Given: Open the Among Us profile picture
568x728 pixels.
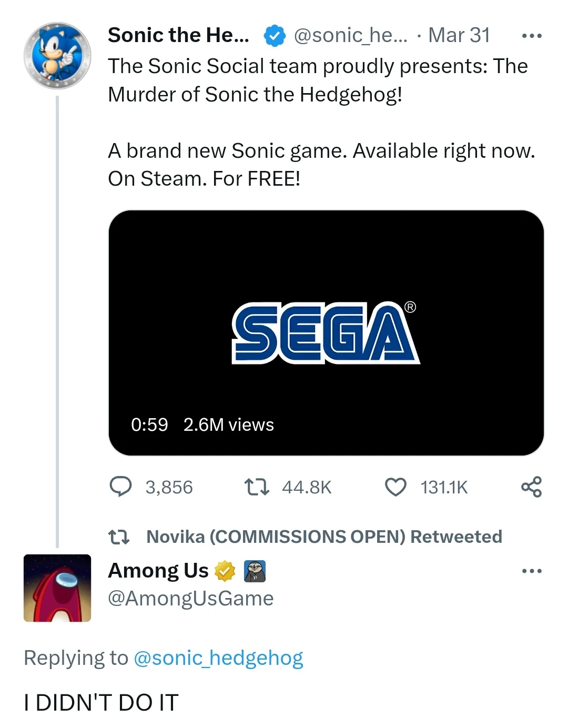Looking at the screenshot, I should tap(57, 588).
